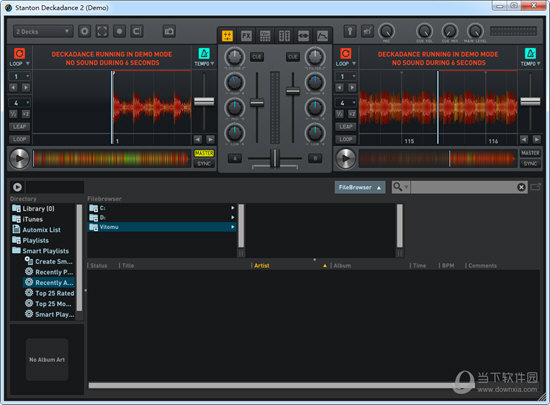Click right deck pitch bend left arrow
The width and height of the screenshot is (550, 405).
point(524,140)
